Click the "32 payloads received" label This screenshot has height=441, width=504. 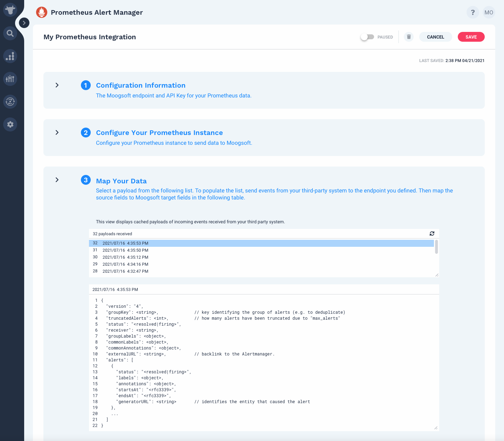coord(112,234)
